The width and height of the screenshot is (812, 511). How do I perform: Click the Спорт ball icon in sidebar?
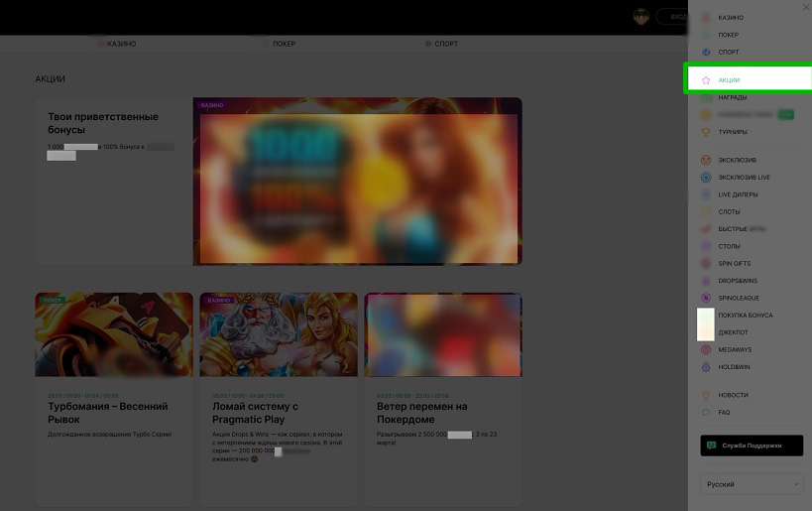[x=706, y=52]
